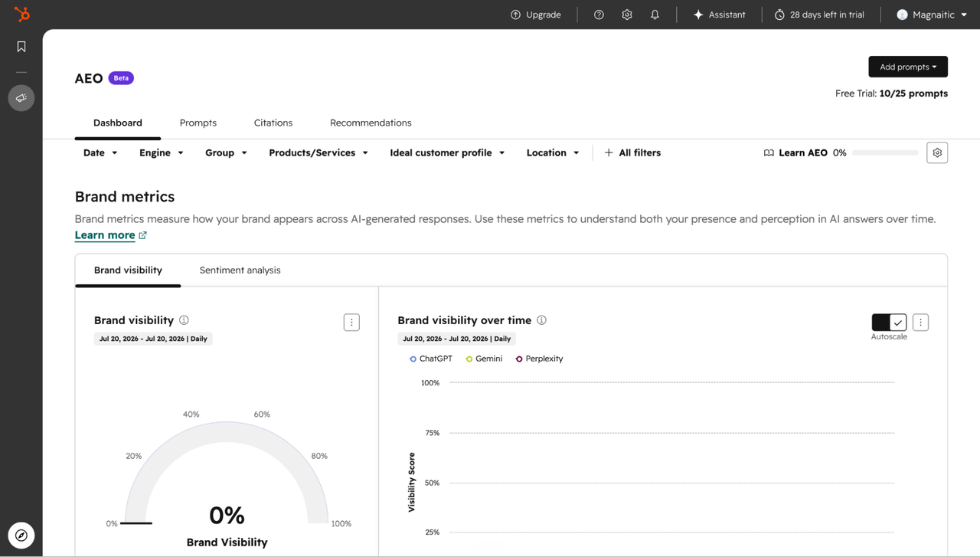
Task: Expand the Location filter dropdown
Action: point(553,152)
